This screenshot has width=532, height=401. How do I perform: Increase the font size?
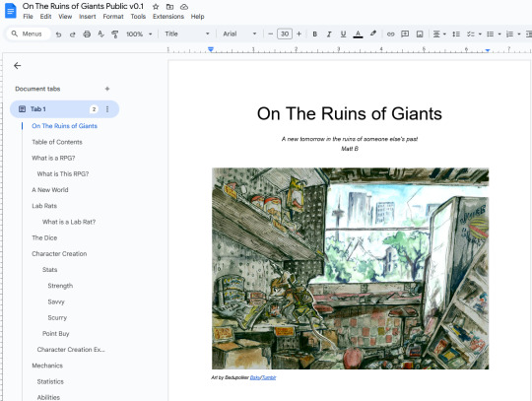(x=299, y=33)
